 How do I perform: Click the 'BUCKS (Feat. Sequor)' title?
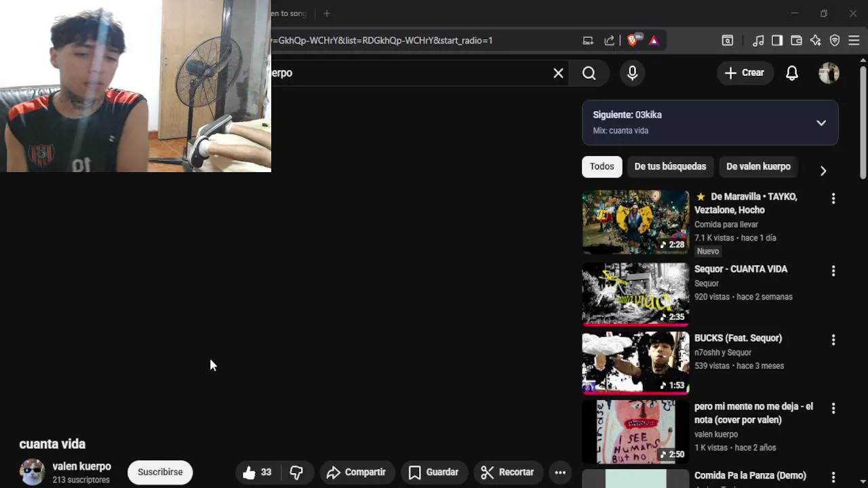point(738,338)
